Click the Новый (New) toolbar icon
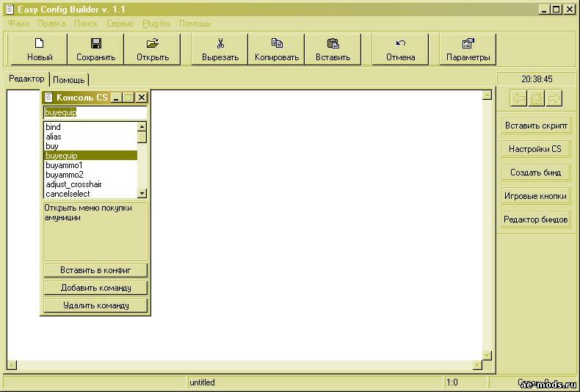The width and height of the screenshot is (580, 392). [x=40, y=43]
